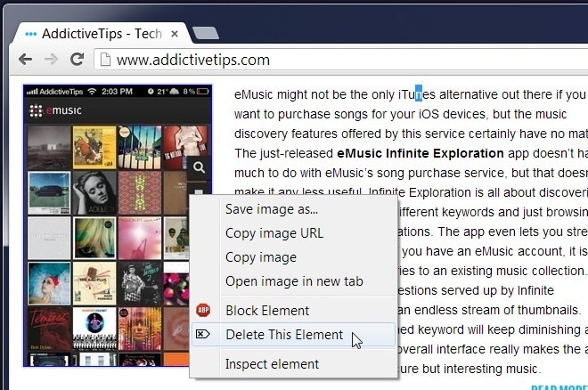Select 'Open image in new tab'
This screenshot has width=588, height=390.
pyautogui.click(x=294, y=281)
